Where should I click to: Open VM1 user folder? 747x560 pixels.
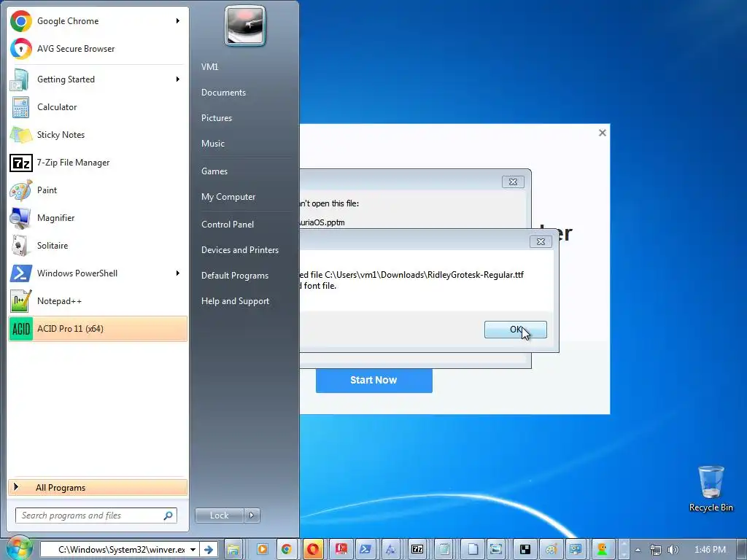pos(209,66)
